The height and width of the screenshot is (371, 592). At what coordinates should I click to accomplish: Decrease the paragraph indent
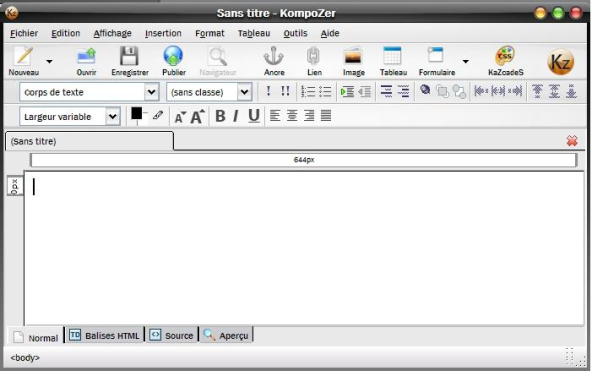click(x=364, y=91)
